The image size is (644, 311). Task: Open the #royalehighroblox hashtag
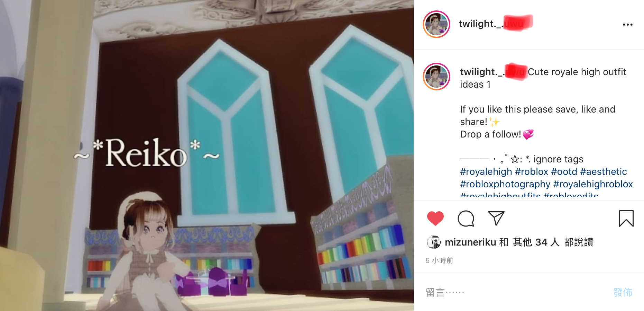(x=593, y=184)
